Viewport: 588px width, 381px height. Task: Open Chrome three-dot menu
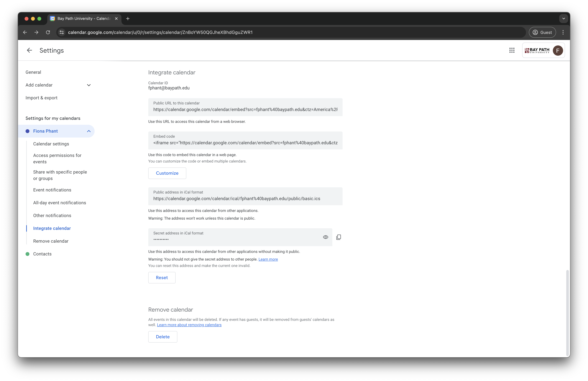[563, 32]
